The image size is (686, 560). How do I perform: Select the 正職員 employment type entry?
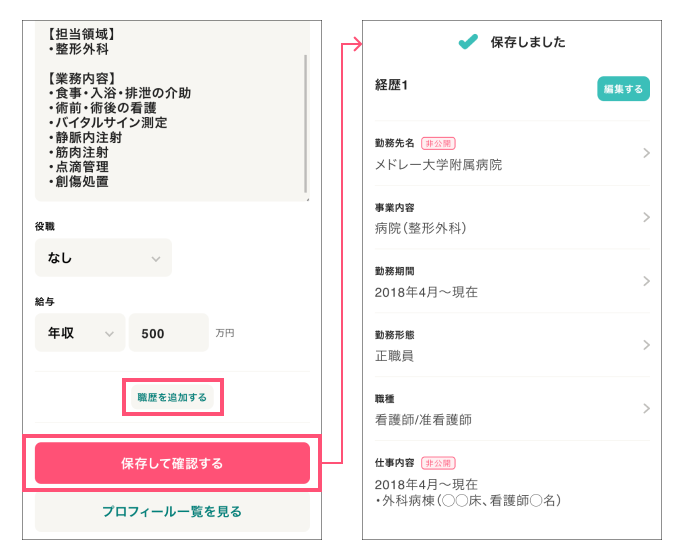click(x=394, y=356)
